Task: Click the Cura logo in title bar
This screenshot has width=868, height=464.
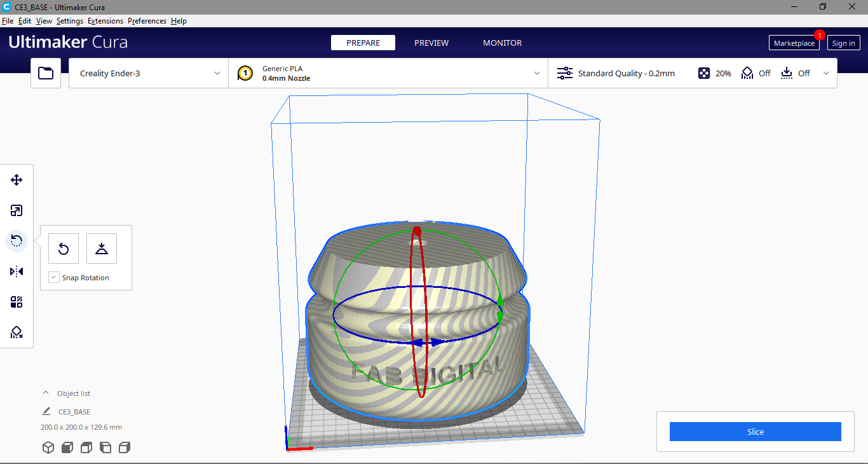Action: point(7,6)
